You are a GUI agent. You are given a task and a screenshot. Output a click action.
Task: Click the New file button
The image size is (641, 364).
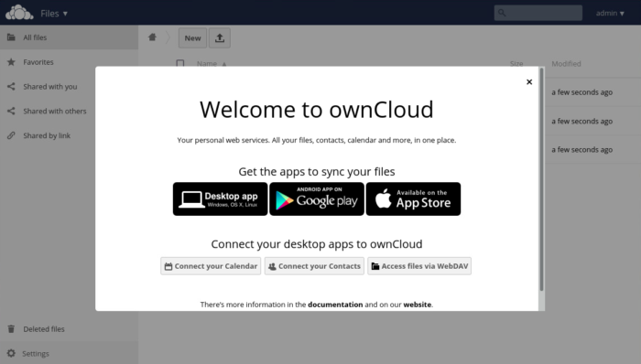click(192, 37)
